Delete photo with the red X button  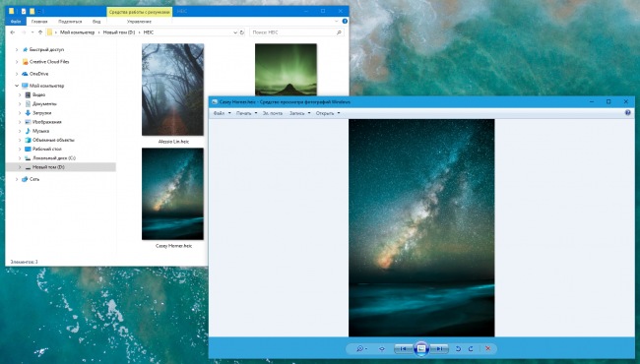click(487, 349)
